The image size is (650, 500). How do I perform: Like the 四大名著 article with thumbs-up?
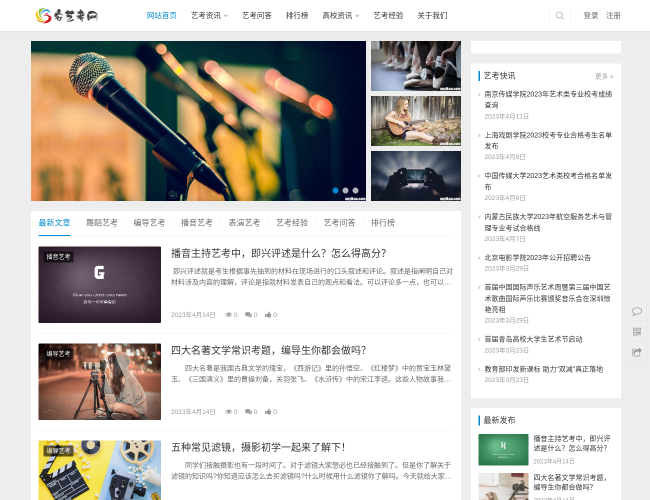point(268,412)
